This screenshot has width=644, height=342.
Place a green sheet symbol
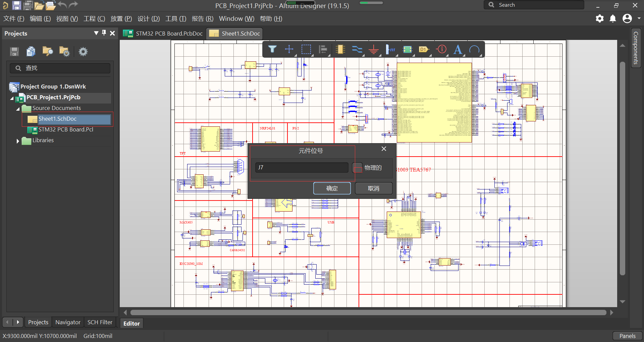pos(407,49)
